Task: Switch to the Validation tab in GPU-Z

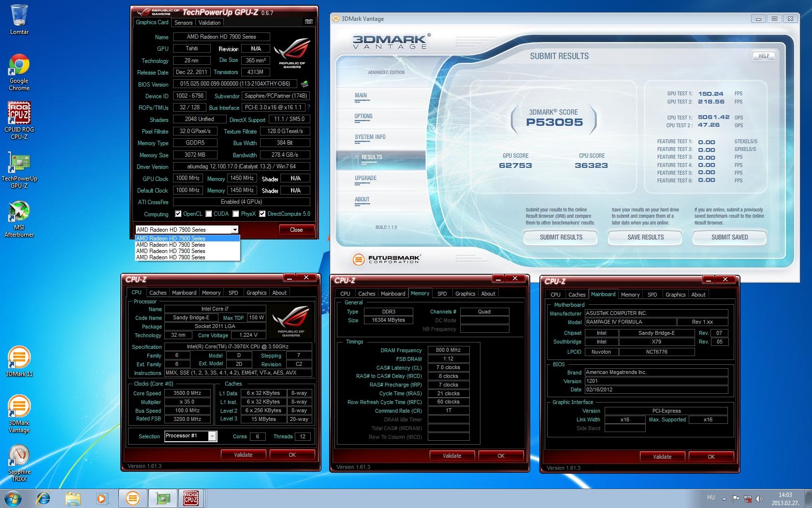Action: [x=209, y=23]
